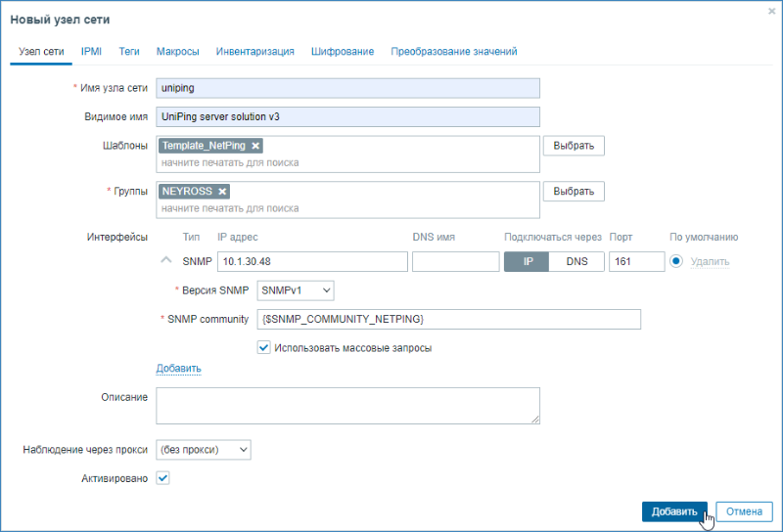Select DNS in Подключаться через
Screen dimensions: 783x532
coord(576,261)
